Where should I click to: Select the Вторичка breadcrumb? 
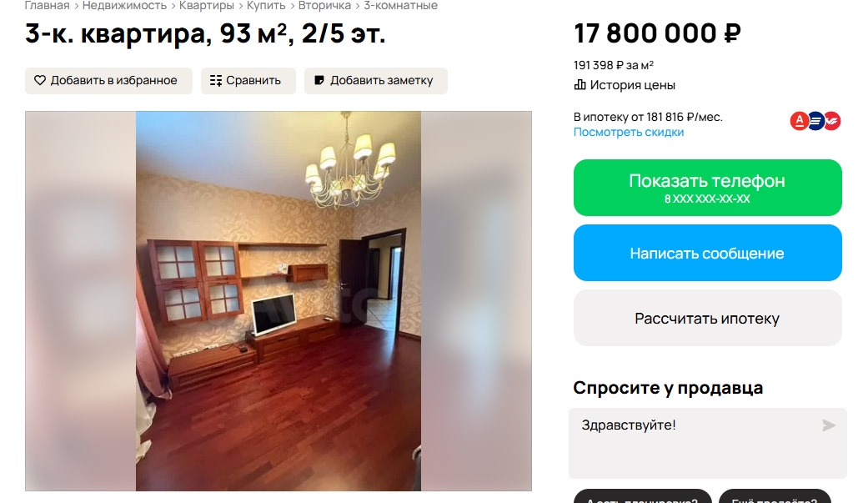coord(324,6)
